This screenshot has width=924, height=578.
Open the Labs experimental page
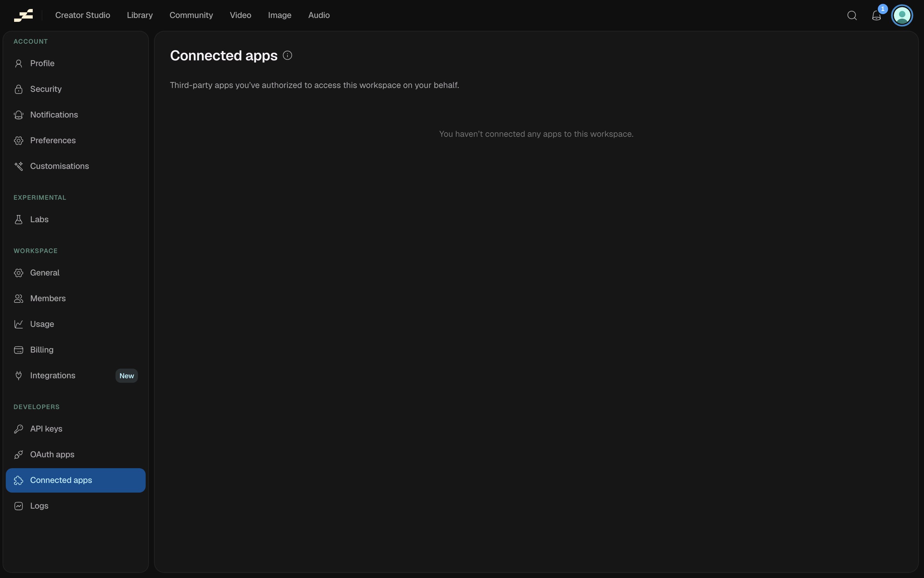76,219
